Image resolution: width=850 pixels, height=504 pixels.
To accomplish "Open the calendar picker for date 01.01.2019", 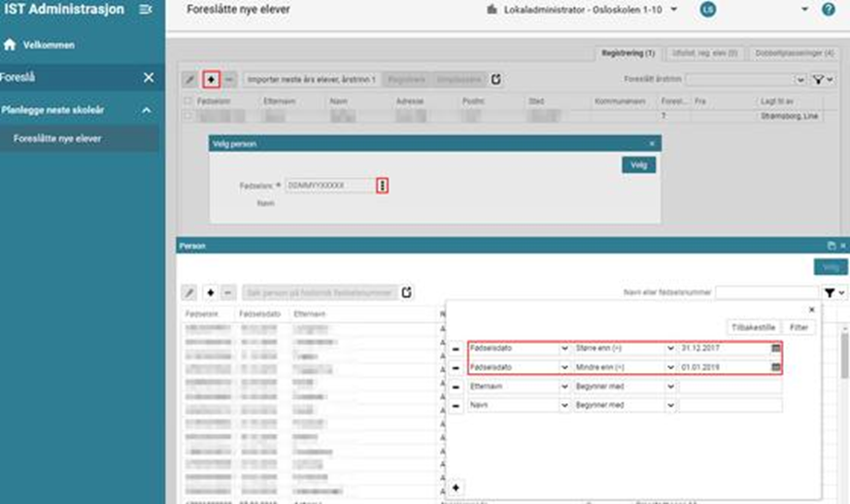I will [x=775, y=367].
